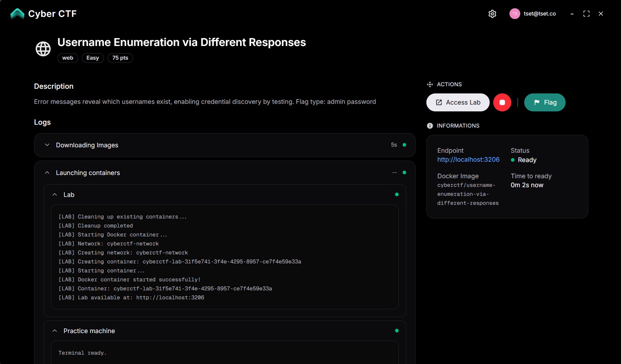Screen dimensions: 621x364
Task: Click the Docker image name text
Action: point(468,194)
